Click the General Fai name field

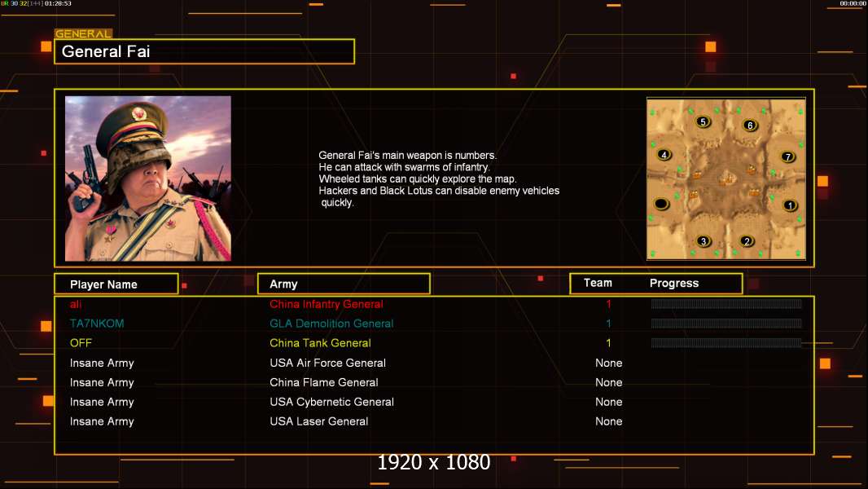tap(204, 51)
